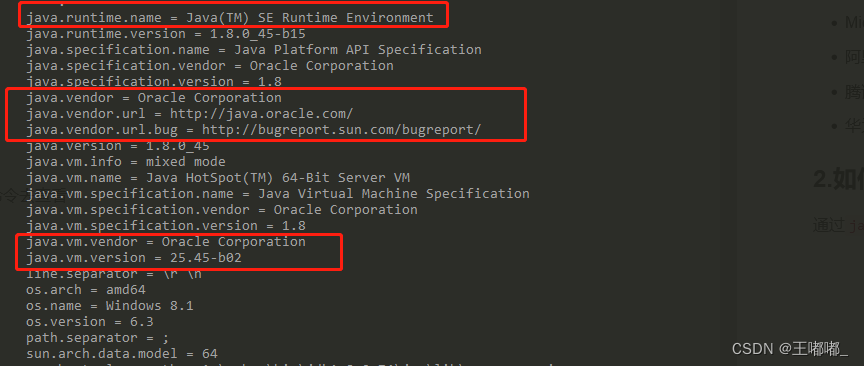Click the sun.arch.data.model = 64 line
The width and height of the screenshot is (864, 366).
tap(122, 353)
